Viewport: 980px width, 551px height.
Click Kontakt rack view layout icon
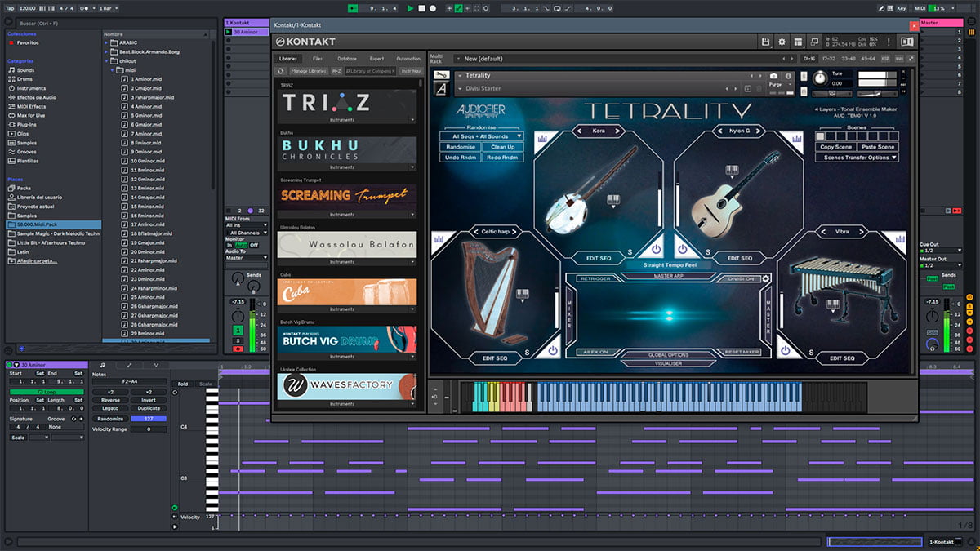[798, 42]
